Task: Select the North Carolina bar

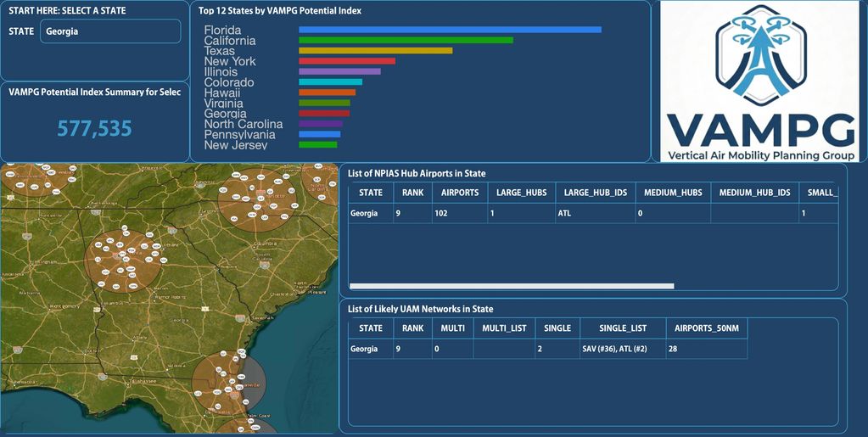Action: [321, 124]
